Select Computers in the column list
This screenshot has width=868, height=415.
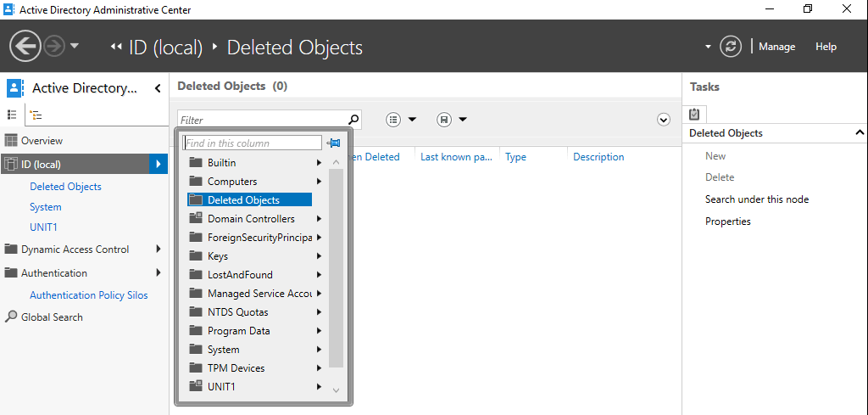coord(232,182)
